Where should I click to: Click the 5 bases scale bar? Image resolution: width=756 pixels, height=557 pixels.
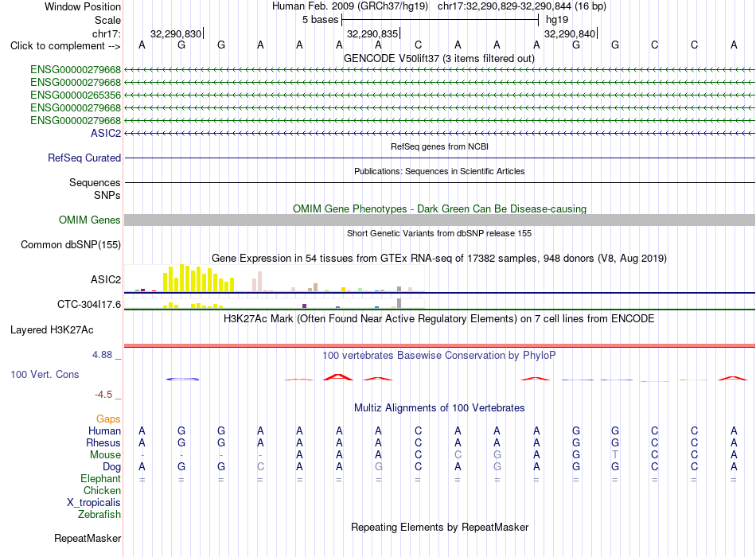[440, 20]
